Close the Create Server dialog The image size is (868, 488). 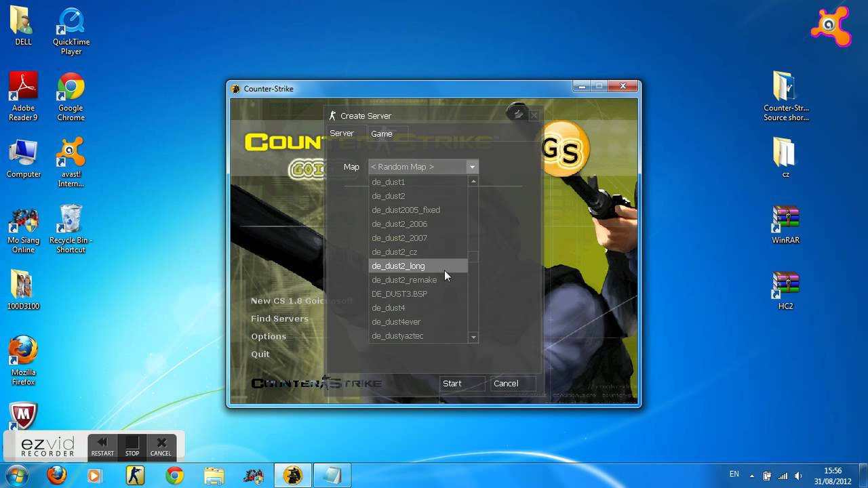(x=534, y=115)
